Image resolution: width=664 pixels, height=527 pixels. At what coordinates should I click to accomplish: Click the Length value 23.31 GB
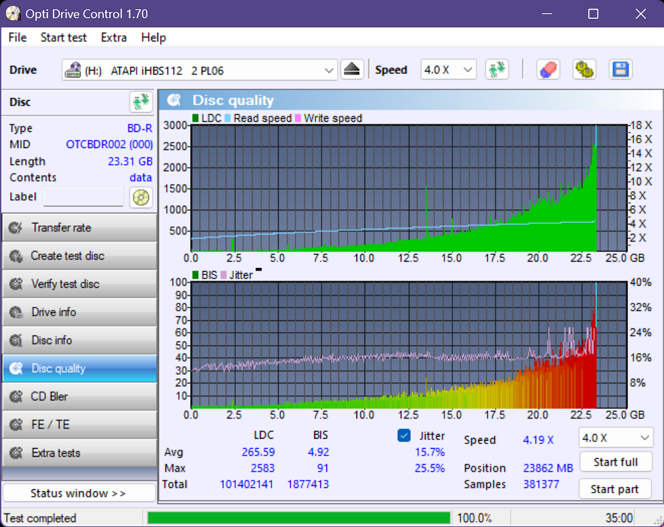tap(130, 161)
